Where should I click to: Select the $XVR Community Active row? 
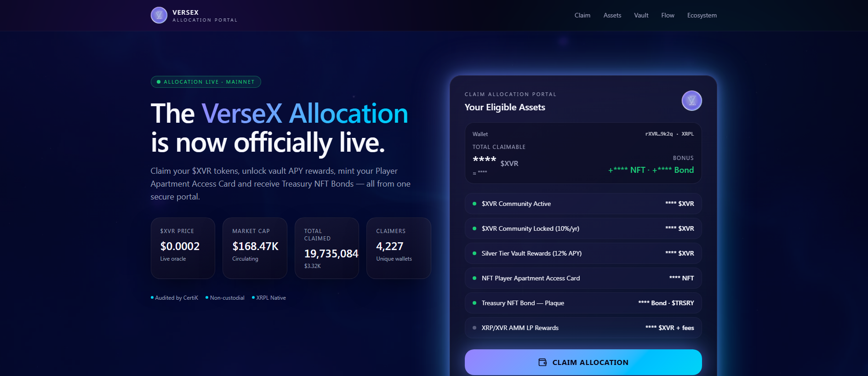583,204
